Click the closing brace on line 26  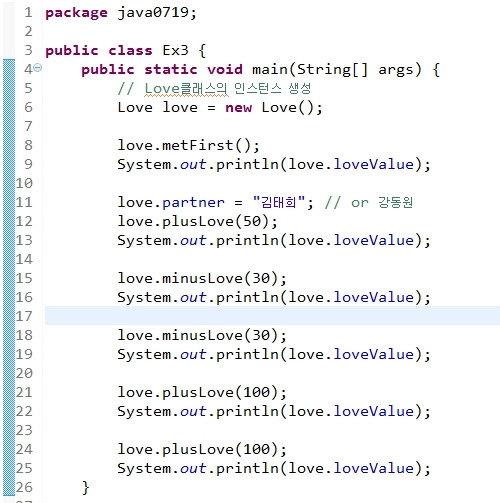(x=85, y=488)
